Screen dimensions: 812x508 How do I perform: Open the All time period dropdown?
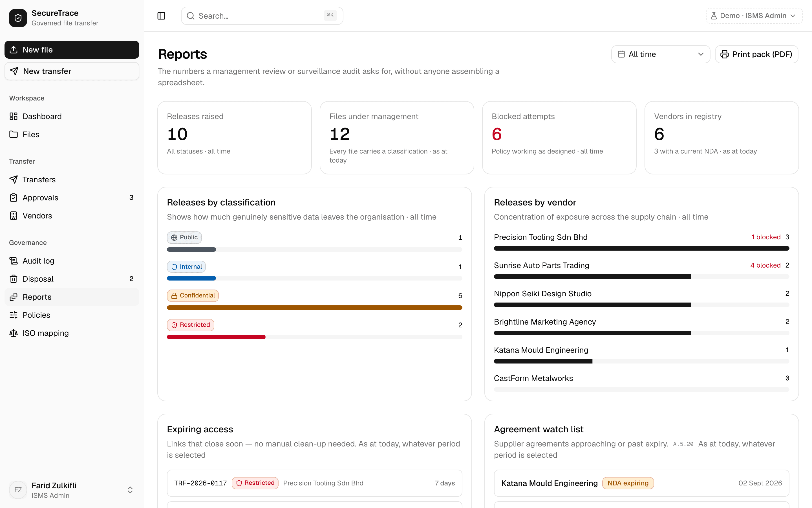pos(660,54)
